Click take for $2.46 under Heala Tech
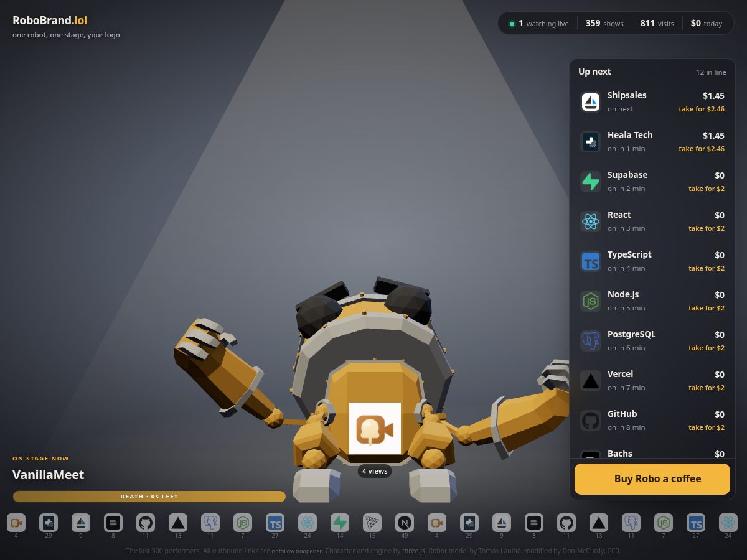The image size is (747, 560). (702, 149)
